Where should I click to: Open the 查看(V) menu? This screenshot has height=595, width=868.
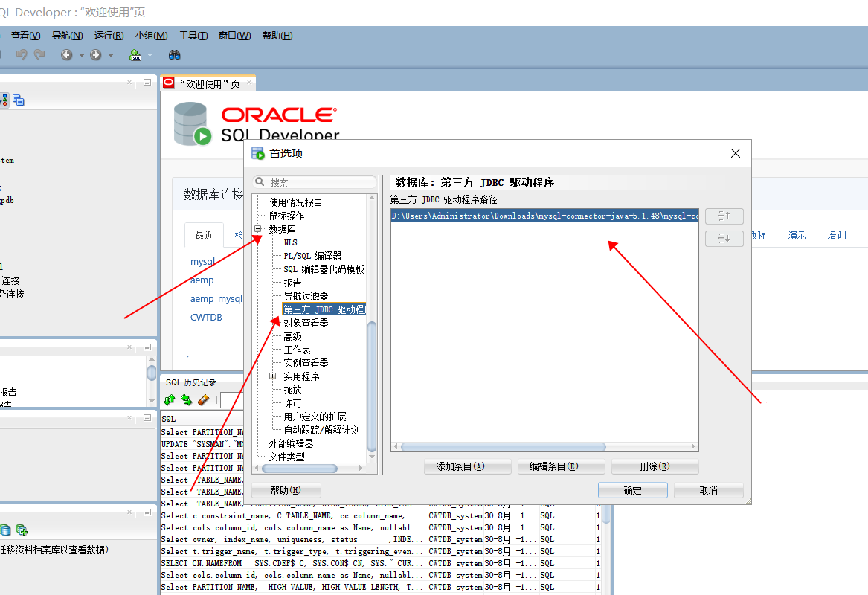(25, 36)
